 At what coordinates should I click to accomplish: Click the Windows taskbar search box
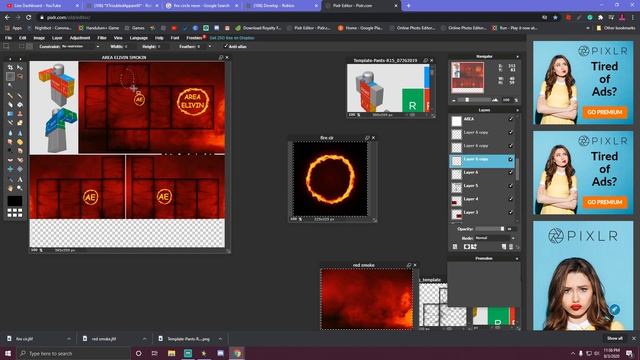point(73,353)
